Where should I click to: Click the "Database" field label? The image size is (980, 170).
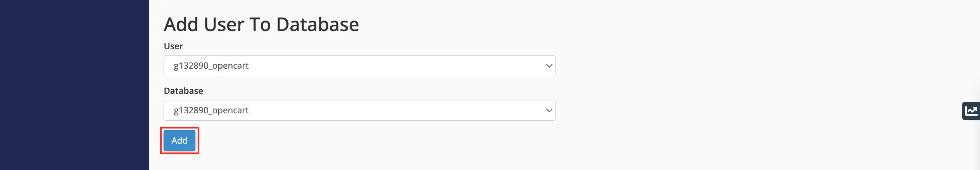click(x=183, y=91)
